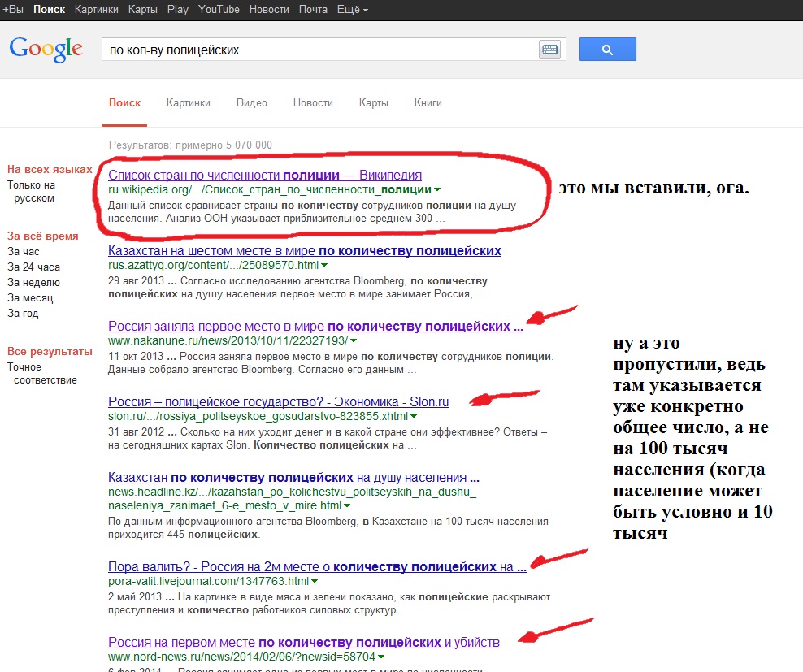Viewport: 803px width, 672px height.
Task: Expand arrow next to rus.azattyq.org URL
Action: point(324,266)
